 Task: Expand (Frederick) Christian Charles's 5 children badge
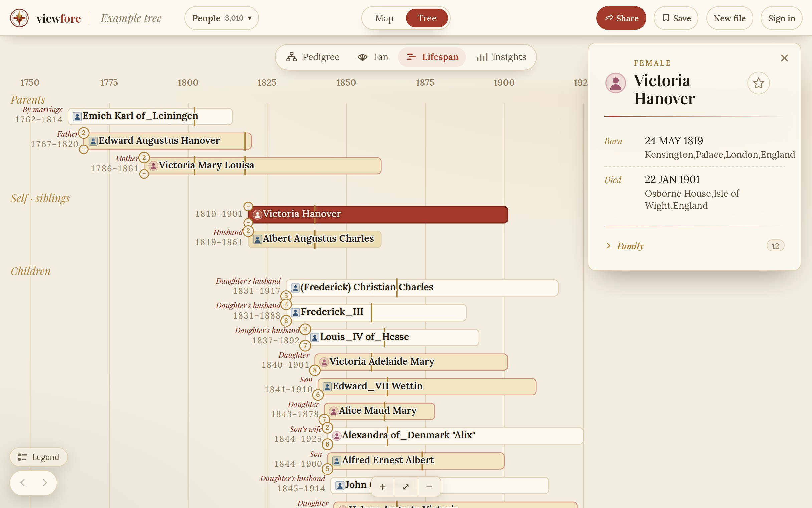tap(286, 296)
